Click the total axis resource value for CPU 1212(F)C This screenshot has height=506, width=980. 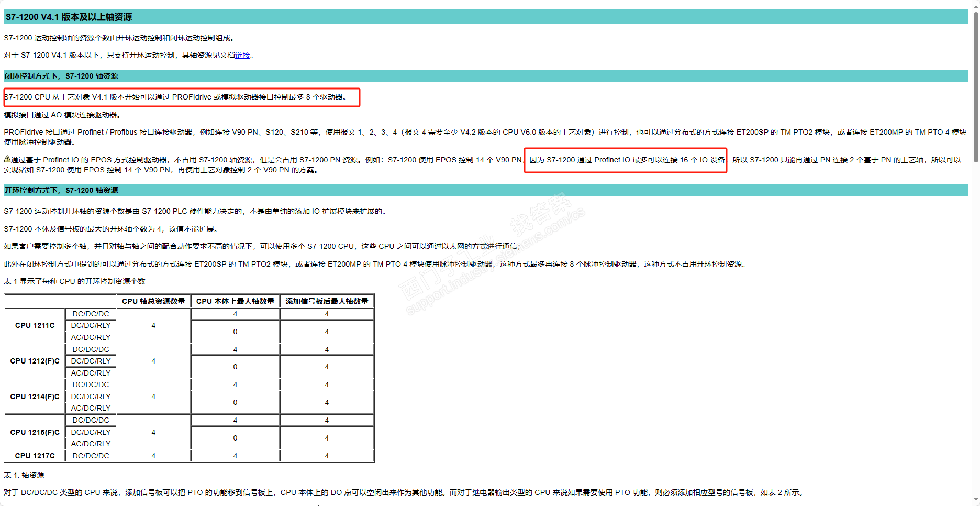click(x=153, y=361)
